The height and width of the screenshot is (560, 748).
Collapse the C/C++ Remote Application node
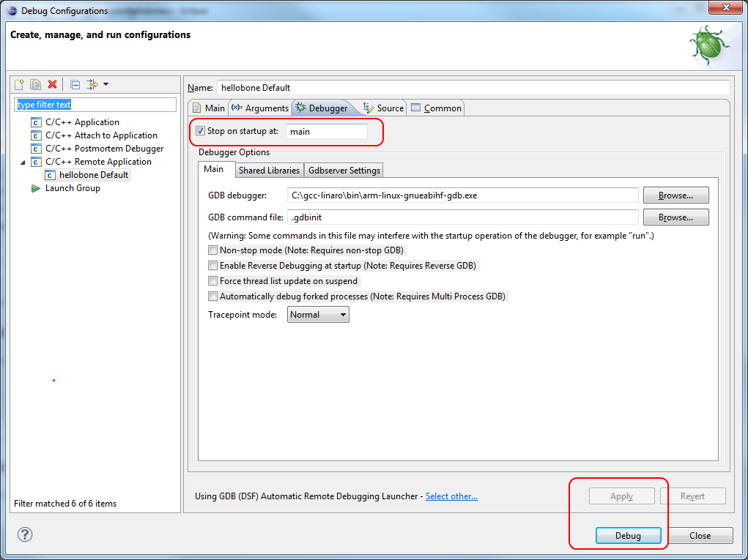(x=23, y=161)
